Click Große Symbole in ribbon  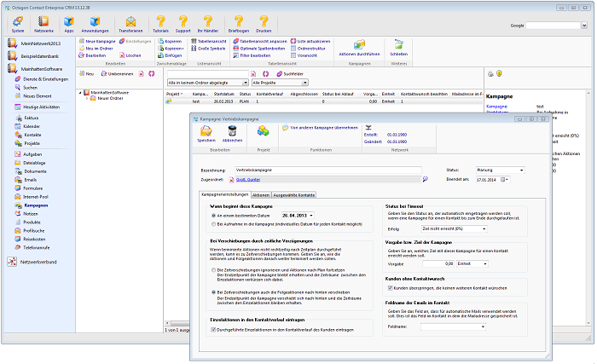208,49
